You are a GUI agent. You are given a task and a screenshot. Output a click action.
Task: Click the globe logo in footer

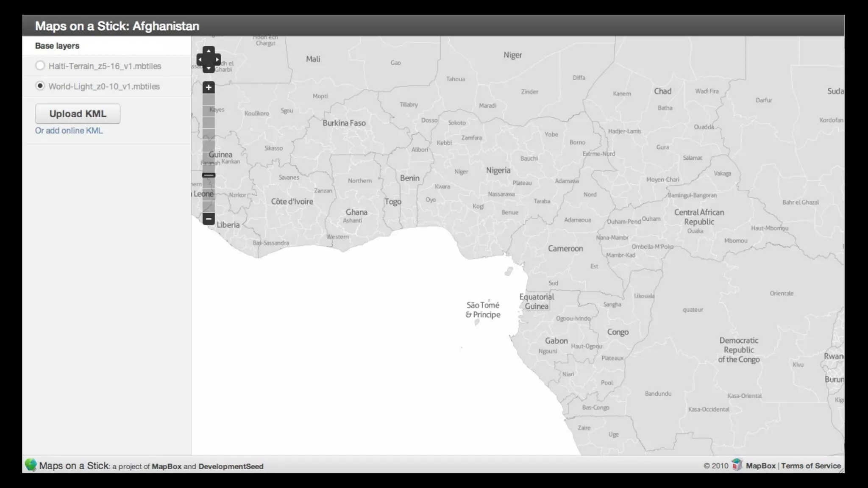coord(31,465)
